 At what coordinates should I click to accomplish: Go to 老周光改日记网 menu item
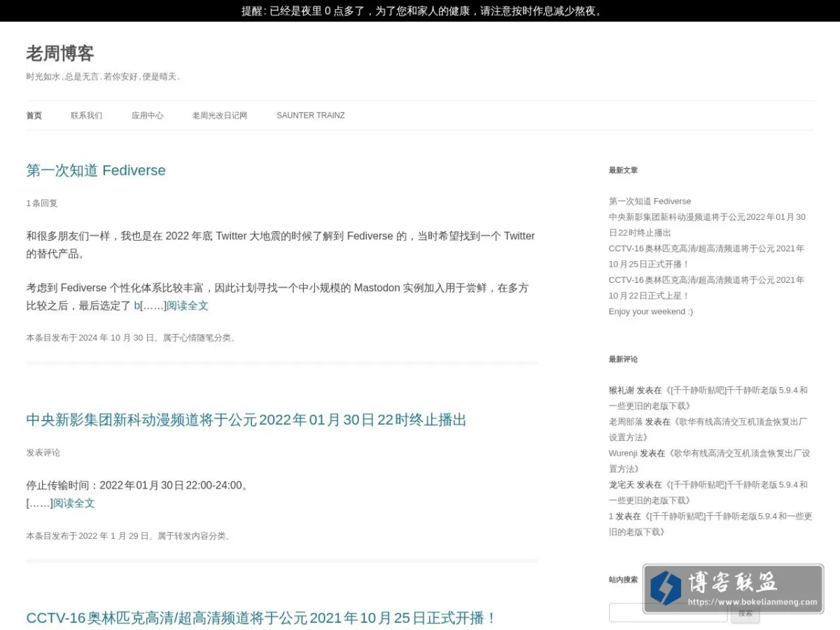220,115
